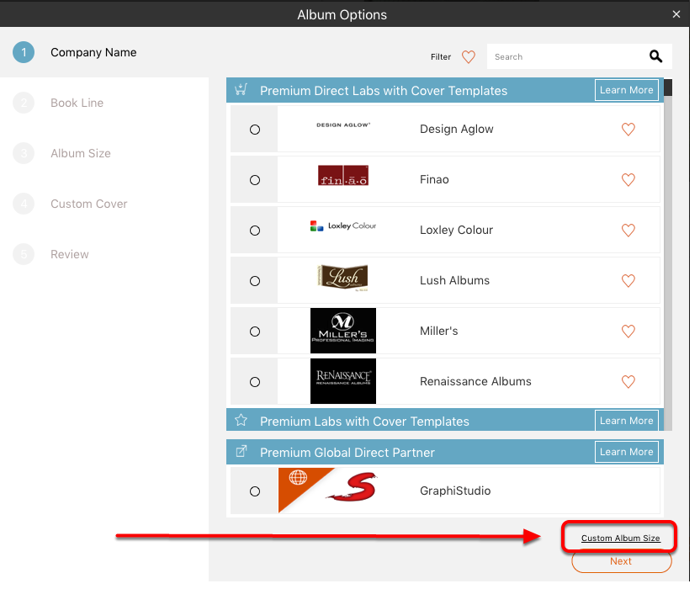700x589 pixels.
Task: Click the Design Aglow name text
Action: tap(456, 129)
